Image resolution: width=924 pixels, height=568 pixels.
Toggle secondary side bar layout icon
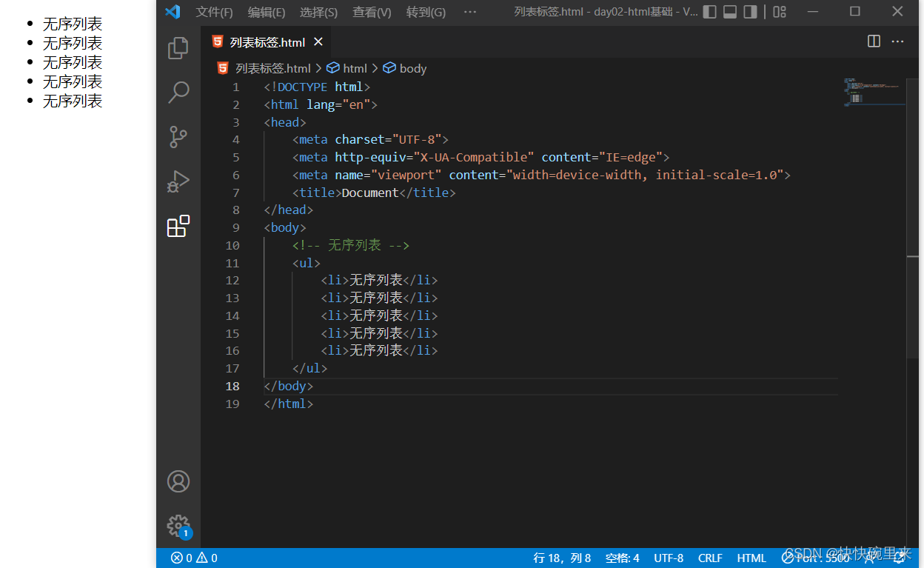point(751,12)
